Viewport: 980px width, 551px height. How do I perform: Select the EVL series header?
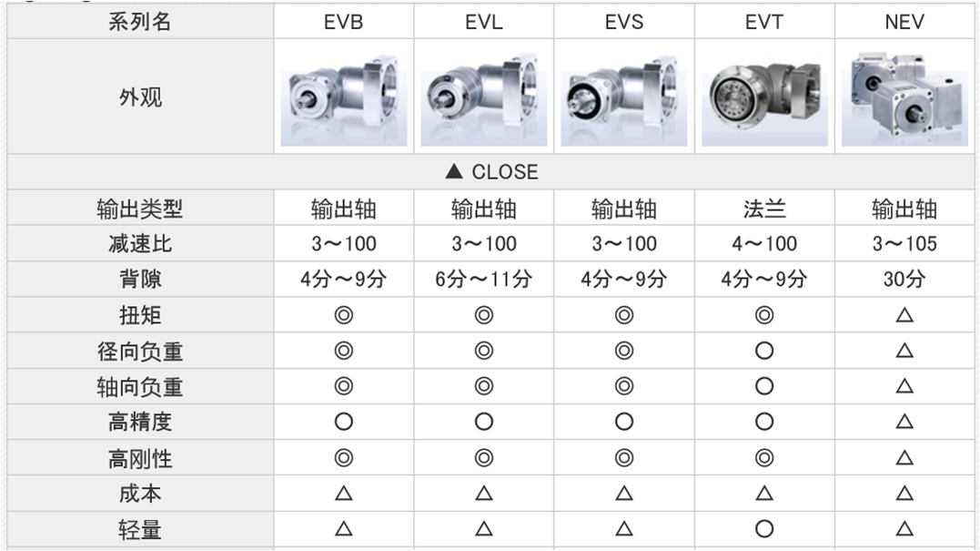point(484,22)
